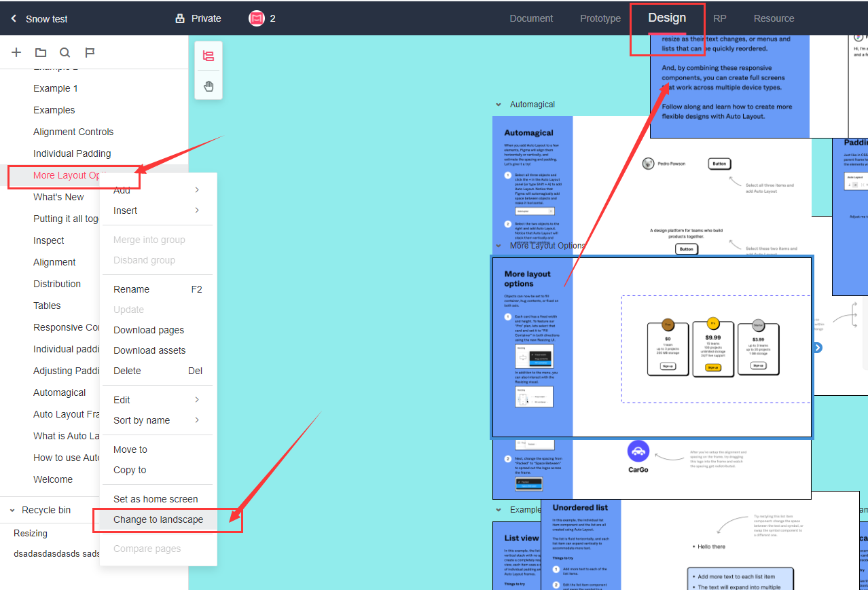Image resolution: width=868 pixels, height=590 pixels.
Task: Choose Change to landscape from menu
Action: pos(158,519)
